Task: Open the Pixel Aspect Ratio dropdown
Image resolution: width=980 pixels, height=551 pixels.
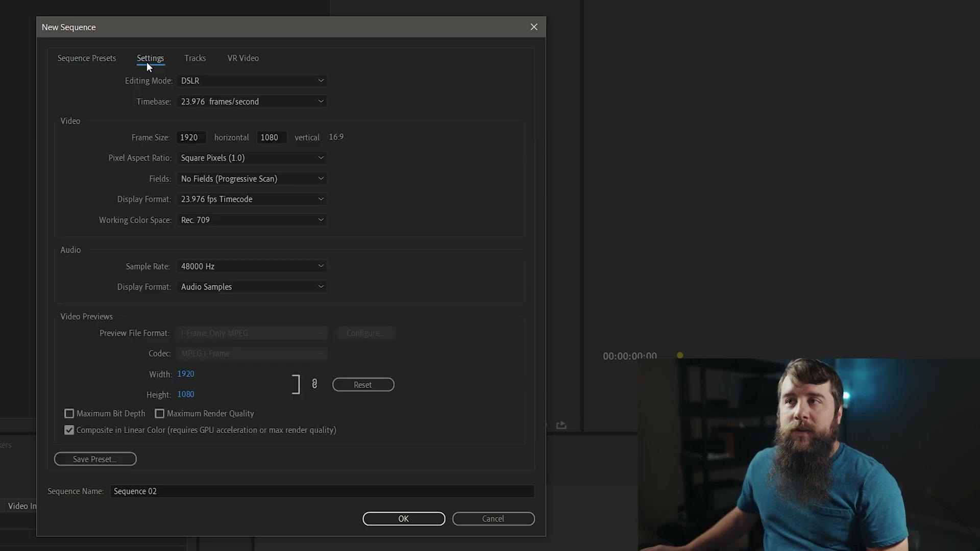Action: [x=252, y=158]
